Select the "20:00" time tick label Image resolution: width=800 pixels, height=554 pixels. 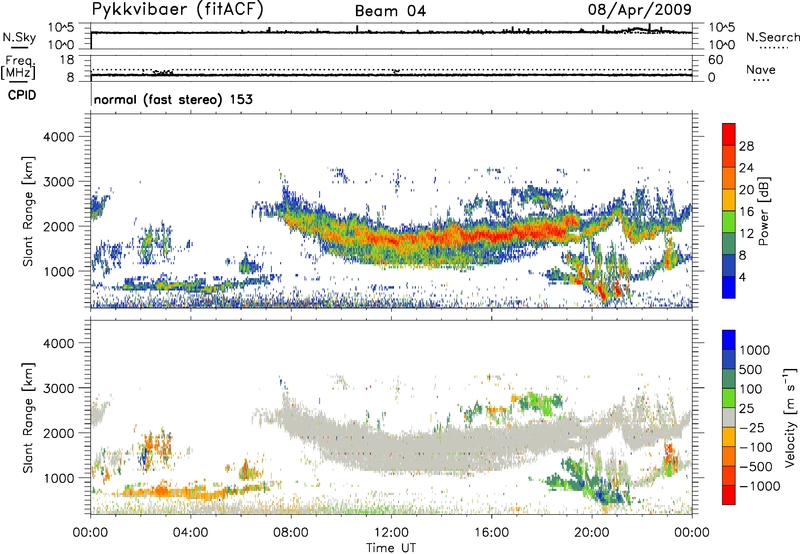coord(591,533)
